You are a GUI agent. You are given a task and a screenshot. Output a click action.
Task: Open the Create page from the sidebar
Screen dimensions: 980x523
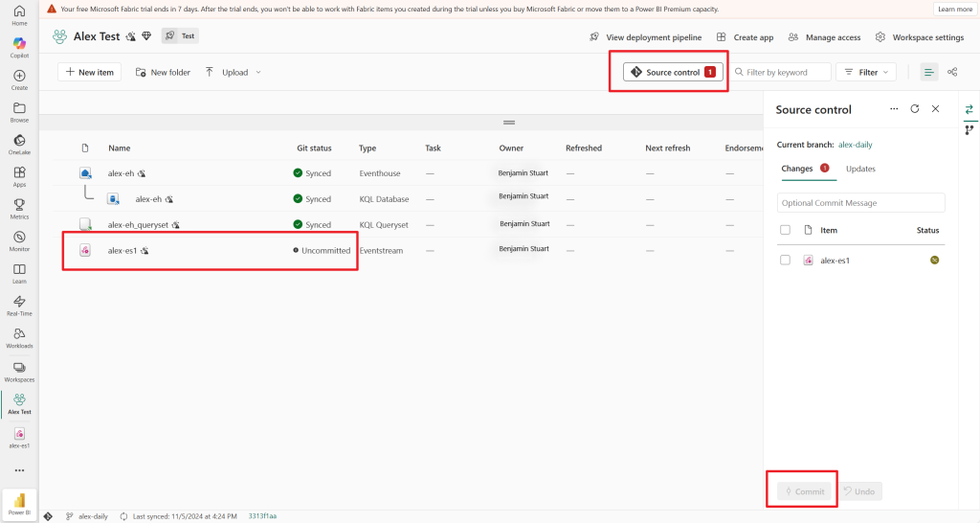point(19,80)
